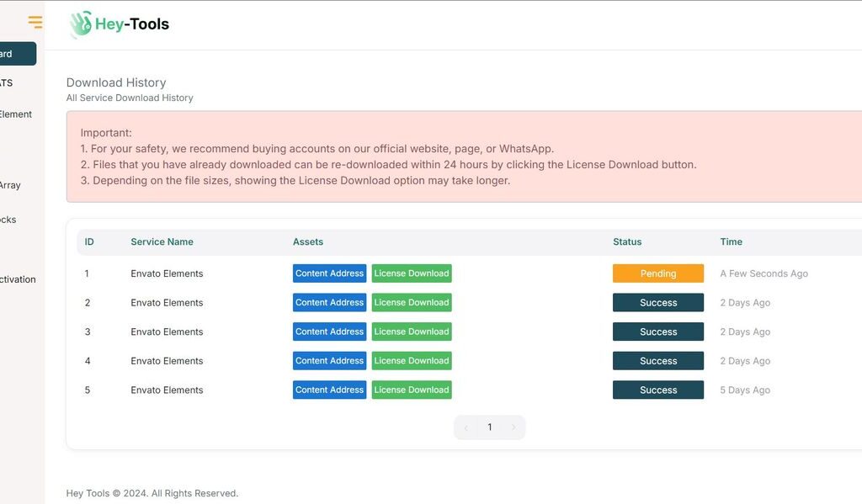Click License Download for row 4

tap(412, 361)
